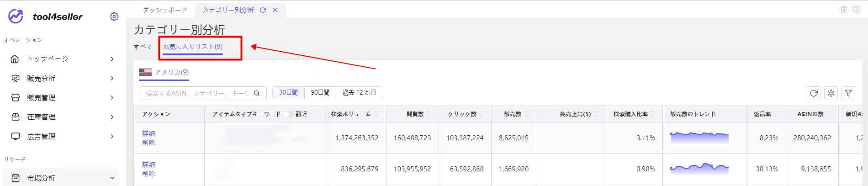The width and height of the screenshot is (868, 186).
Task: Click the tool4seller logo icon
Action: coord(16,16)
